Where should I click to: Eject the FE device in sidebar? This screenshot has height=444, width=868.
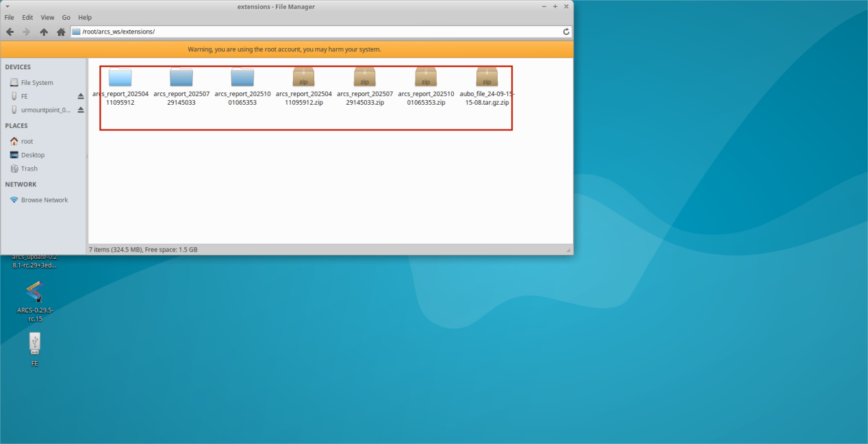click(80, 96)
